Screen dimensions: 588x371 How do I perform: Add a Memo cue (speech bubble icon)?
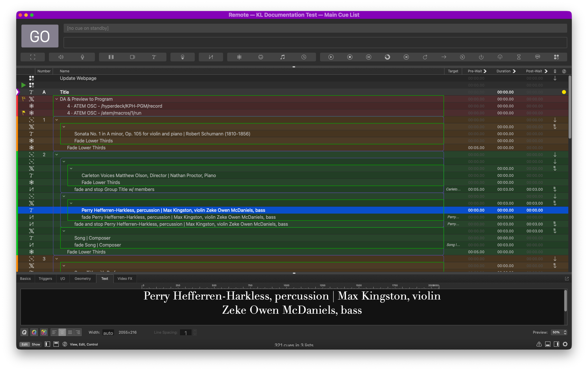(538, 57)
